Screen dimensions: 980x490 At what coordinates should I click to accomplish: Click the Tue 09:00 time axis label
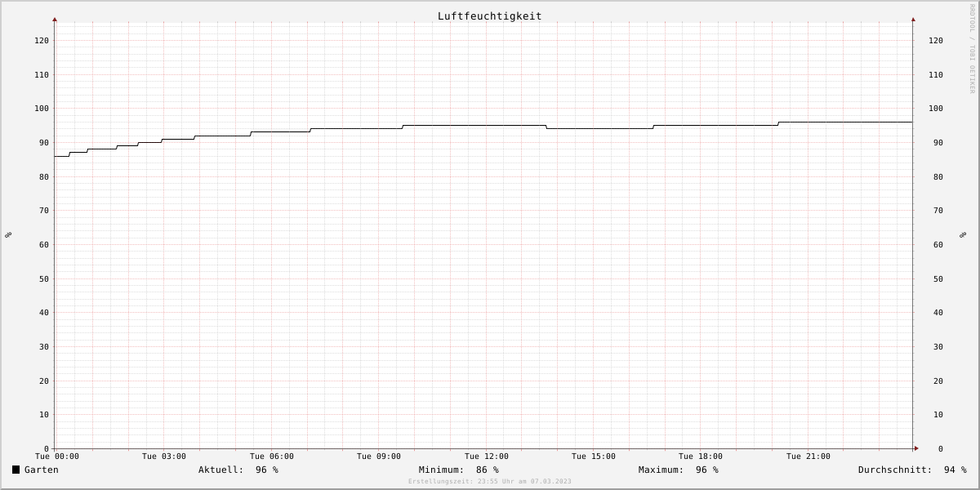coord(379,457)
